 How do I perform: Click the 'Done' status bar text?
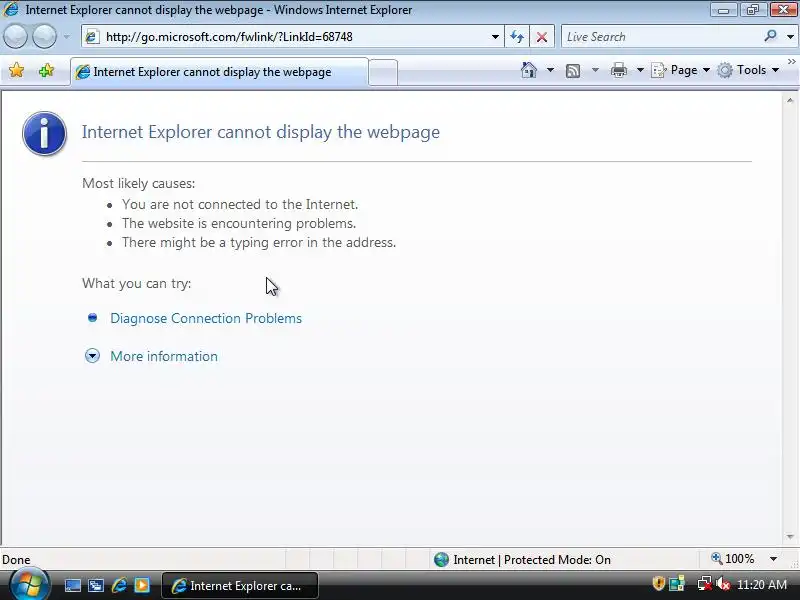pyautogui.click(x=16, y=560)
